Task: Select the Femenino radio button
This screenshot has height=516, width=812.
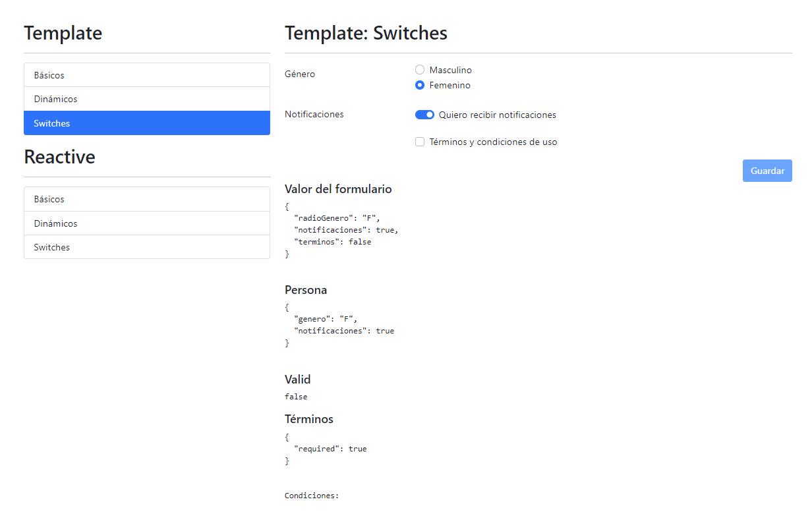Action: [x=420, y=85]
